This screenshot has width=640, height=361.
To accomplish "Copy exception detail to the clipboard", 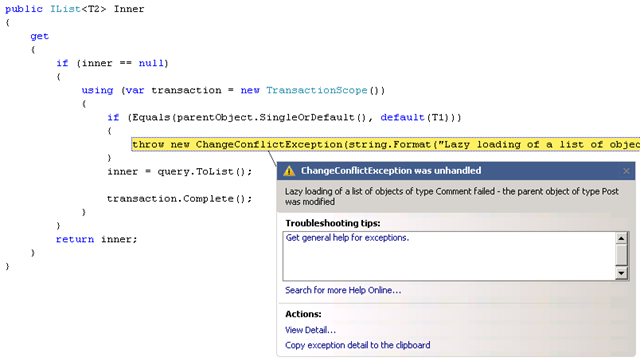I will [358, 345].
